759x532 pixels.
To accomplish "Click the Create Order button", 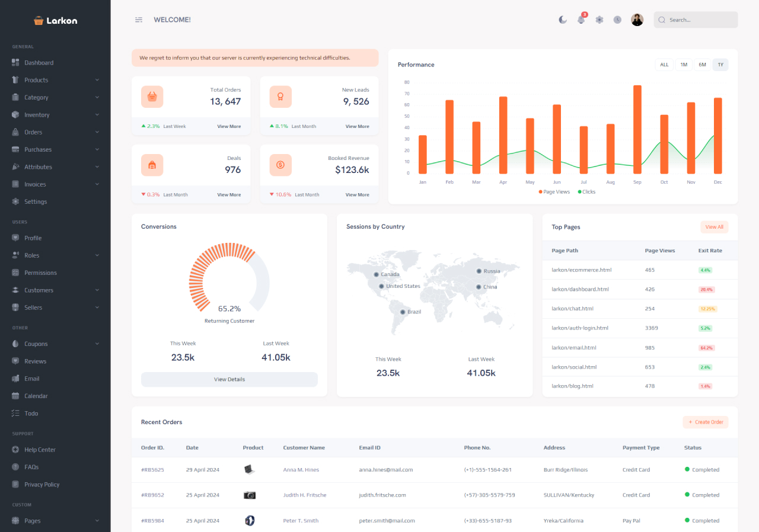I will [x=706, y=422].
